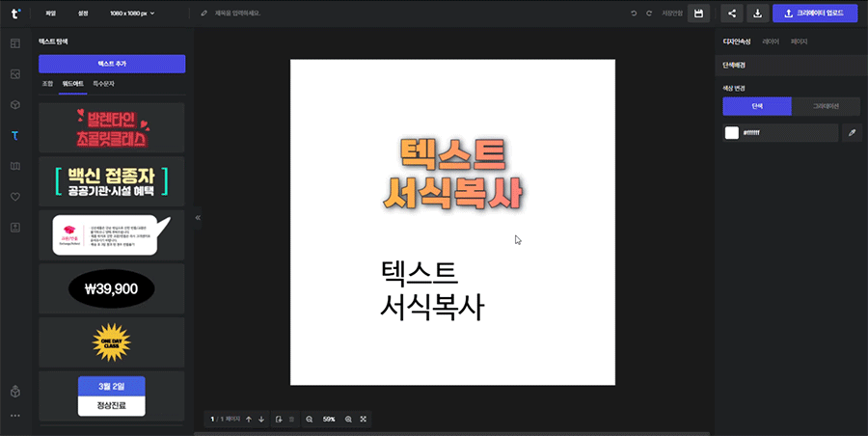Viewport: 868px width, 436px height.
Task: Click the 크리에이터 업로드 button
Action: pyautogui.click(x=815, y=14)
